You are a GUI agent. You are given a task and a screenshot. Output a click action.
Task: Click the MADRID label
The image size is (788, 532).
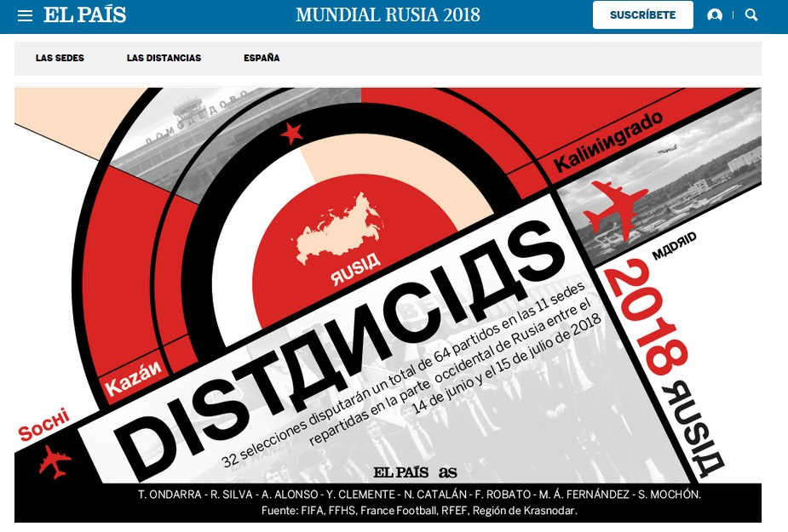[x=675, y=246]
